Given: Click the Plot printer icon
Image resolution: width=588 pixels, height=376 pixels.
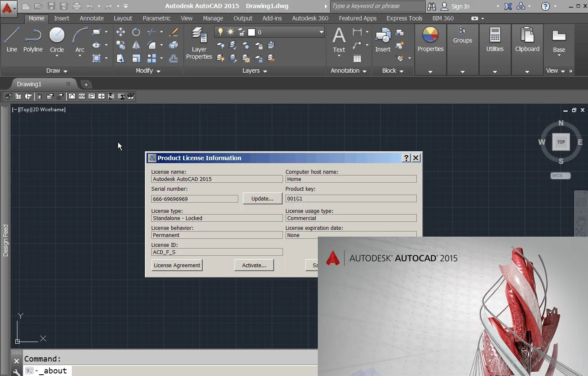Looking at the screenshot, I should pyautogui.click(x=77, y=6).
